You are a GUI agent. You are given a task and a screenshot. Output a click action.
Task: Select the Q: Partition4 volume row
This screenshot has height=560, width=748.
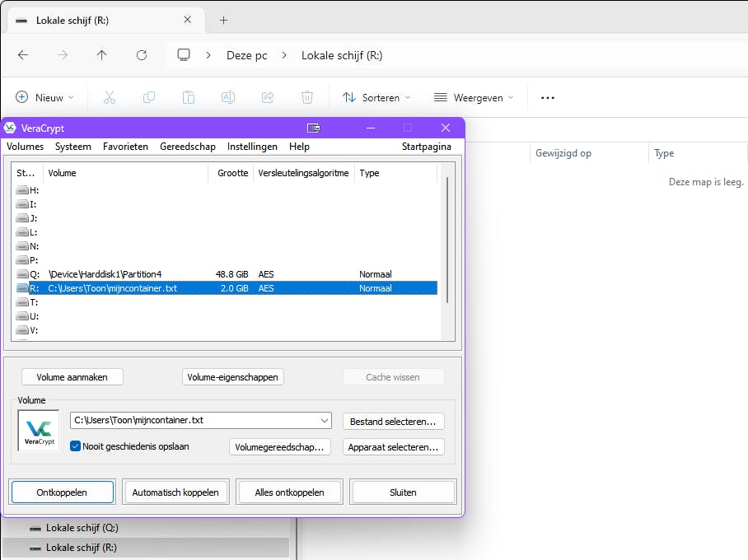226,274
